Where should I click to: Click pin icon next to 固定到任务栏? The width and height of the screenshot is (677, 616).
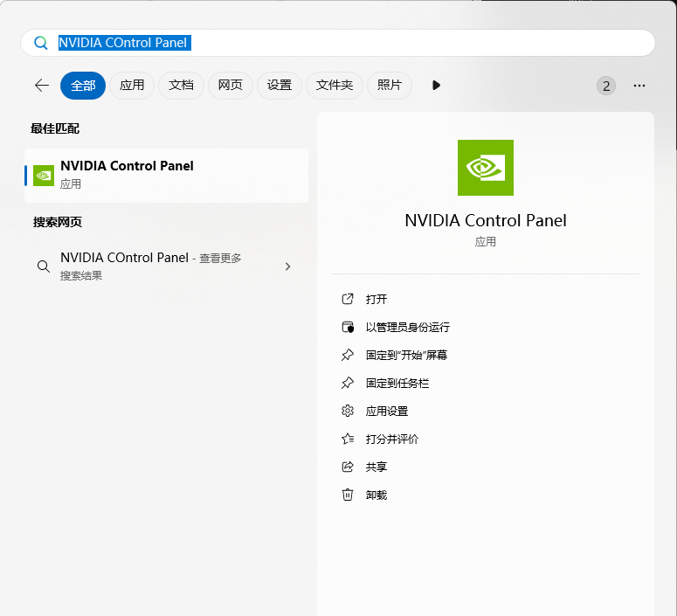pyautogui.click(x=348, y=384)
